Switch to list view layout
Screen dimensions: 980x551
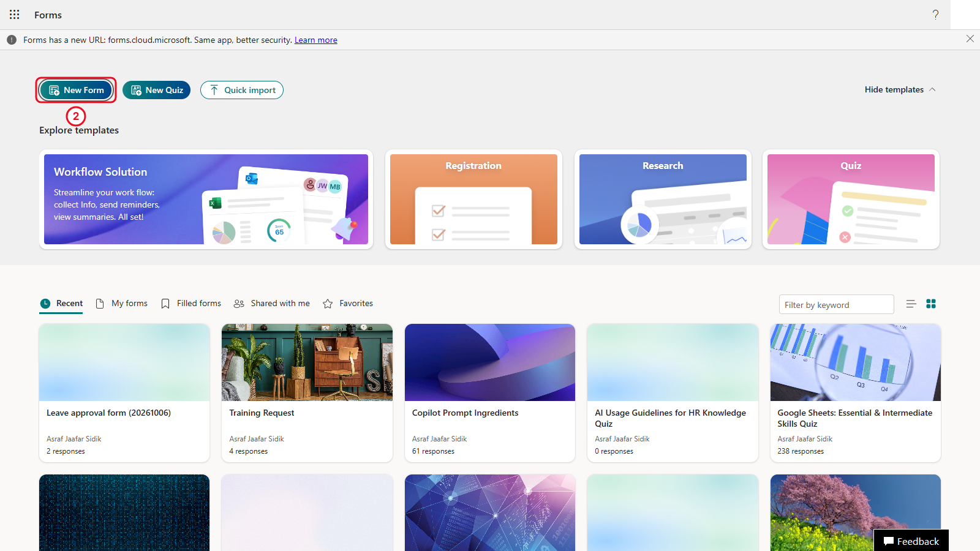[911, 304]
